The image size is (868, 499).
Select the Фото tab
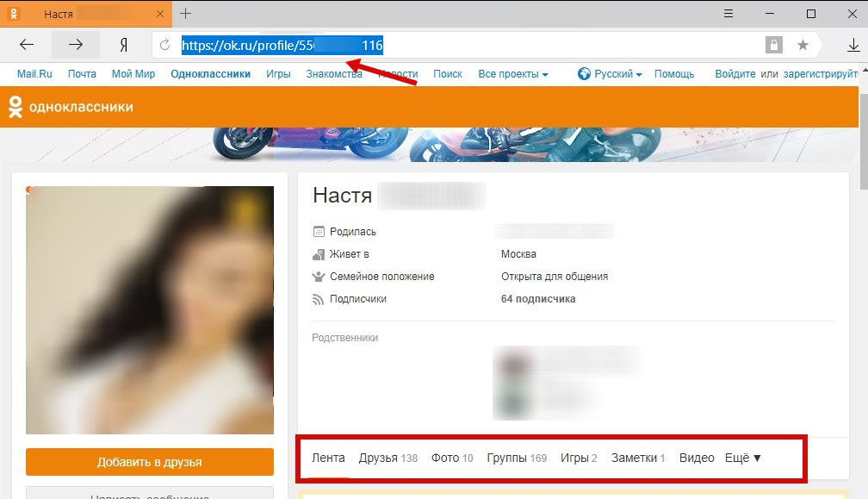pos(451,458)
